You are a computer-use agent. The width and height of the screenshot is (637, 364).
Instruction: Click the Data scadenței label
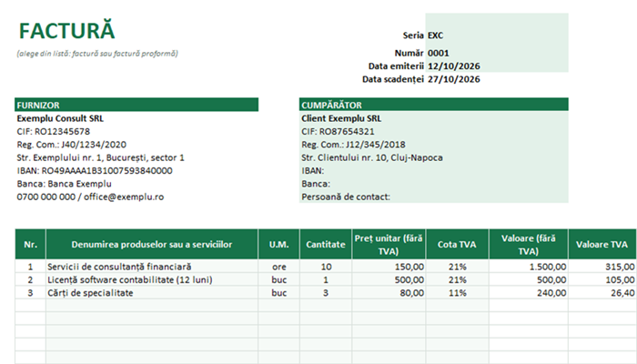pos(393,79)
